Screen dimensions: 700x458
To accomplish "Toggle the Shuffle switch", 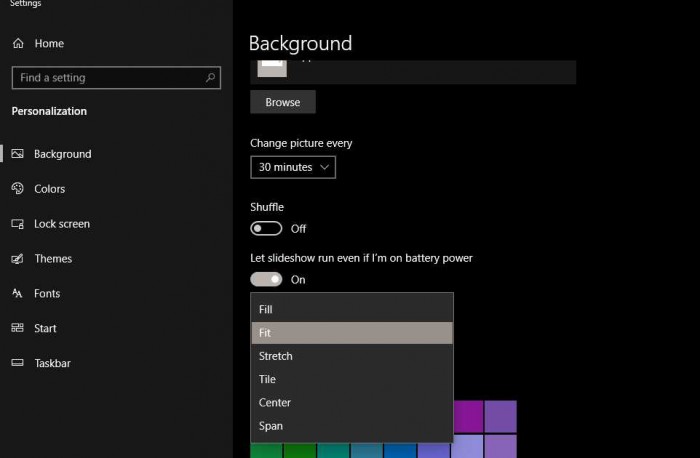I will (x=266, y=229).
